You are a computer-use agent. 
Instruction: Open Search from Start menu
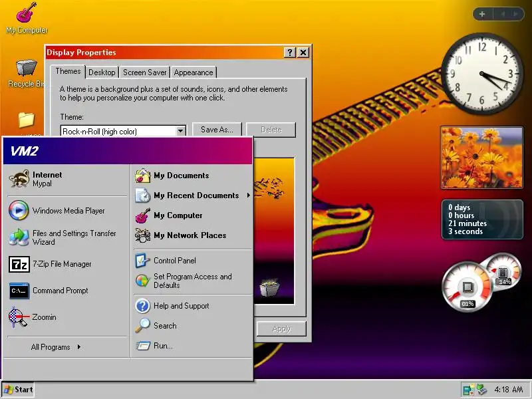pyautogui.click(x=193, y=326)
